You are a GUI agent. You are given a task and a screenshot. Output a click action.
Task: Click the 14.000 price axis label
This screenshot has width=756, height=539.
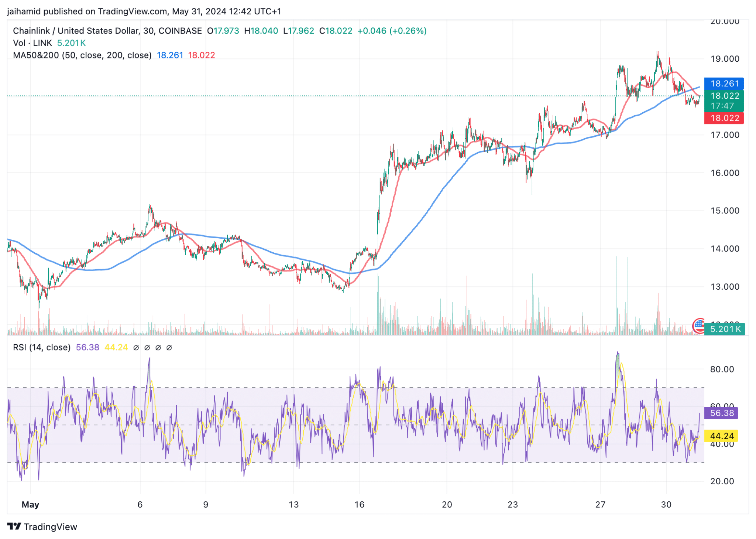click(x=725, y=249)
